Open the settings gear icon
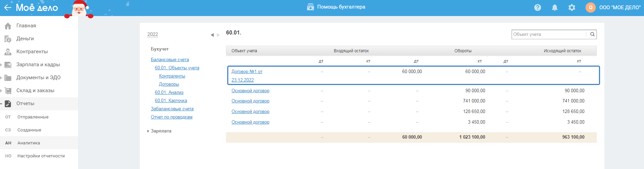Viewport: 644px width, 169px height. 572,8
